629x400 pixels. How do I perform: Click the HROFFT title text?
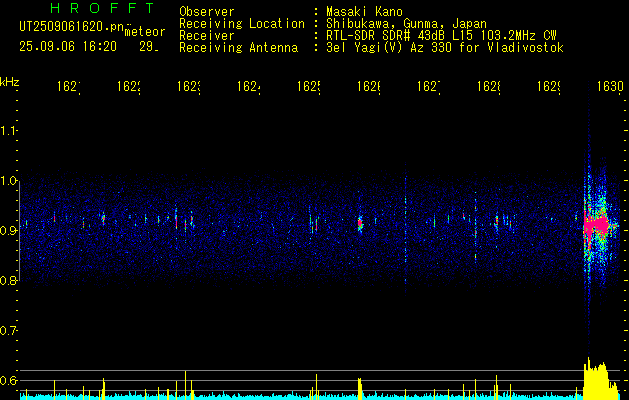pyautogui.click(x=103, y=8)
